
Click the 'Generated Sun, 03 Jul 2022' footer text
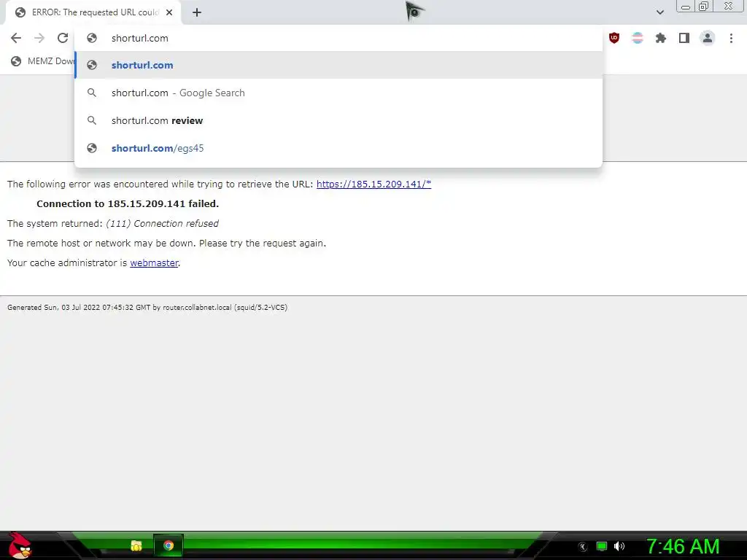tap(147, 308)
